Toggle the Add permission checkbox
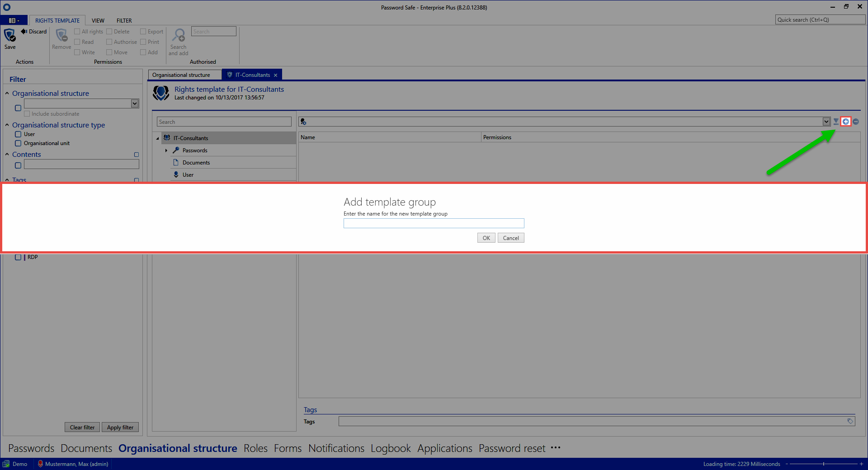This screenshot has height=470, width=868. pos(143,52)
